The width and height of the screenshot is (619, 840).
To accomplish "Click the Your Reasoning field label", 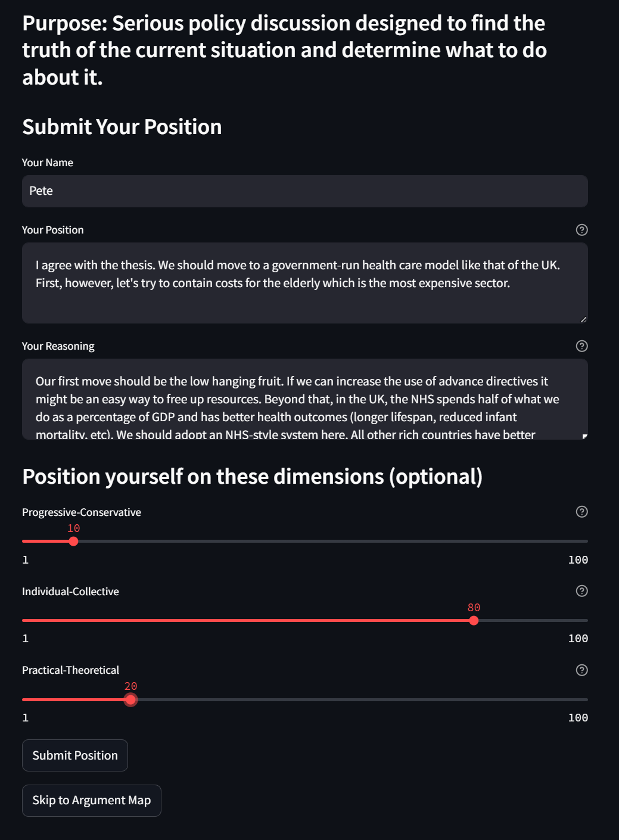I will pos(58,346).
